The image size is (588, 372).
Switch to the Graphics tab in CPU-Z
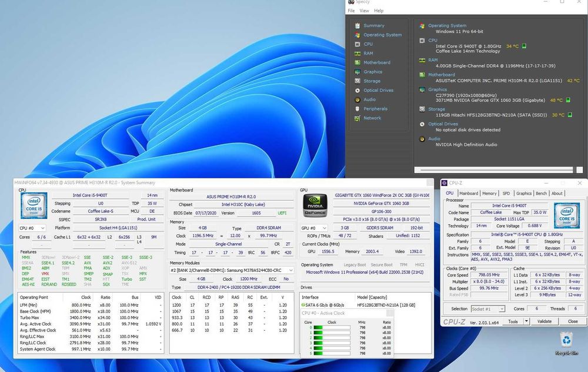coord(524,193)
